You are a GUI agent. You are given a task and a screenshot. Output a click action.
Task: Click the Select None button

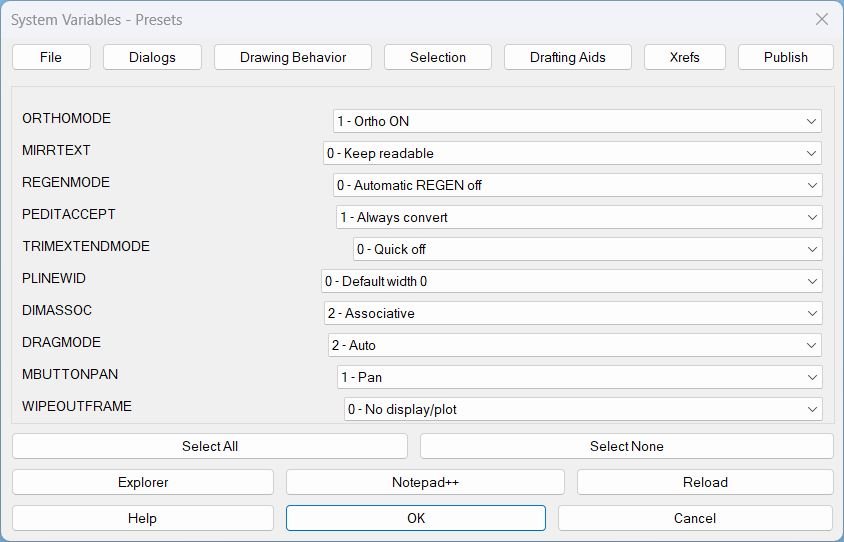click(626, 446)
